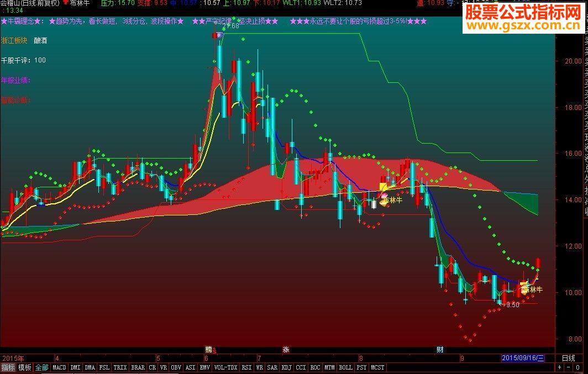Viewport: 588px width, 374px height.
Task: Click the minus zoom button in the bottom corner
Action: point(569,367)
